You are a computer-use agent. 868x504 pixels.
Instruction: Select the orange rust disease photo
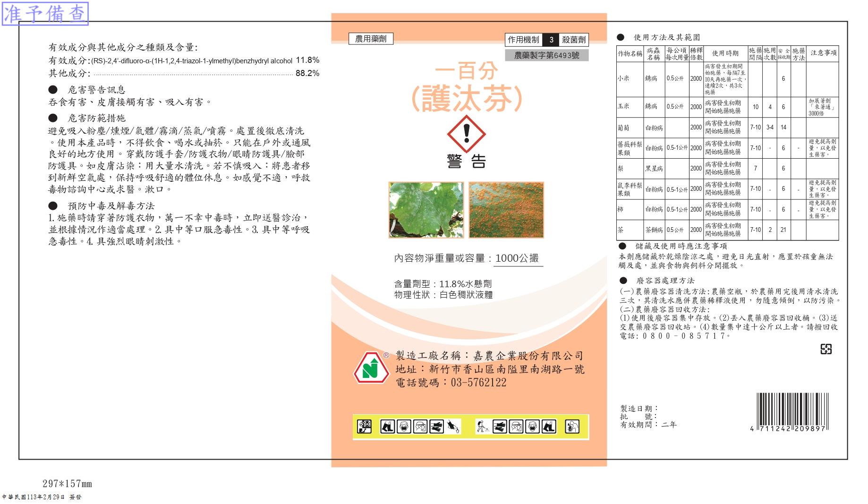click(x=506, y=210)
